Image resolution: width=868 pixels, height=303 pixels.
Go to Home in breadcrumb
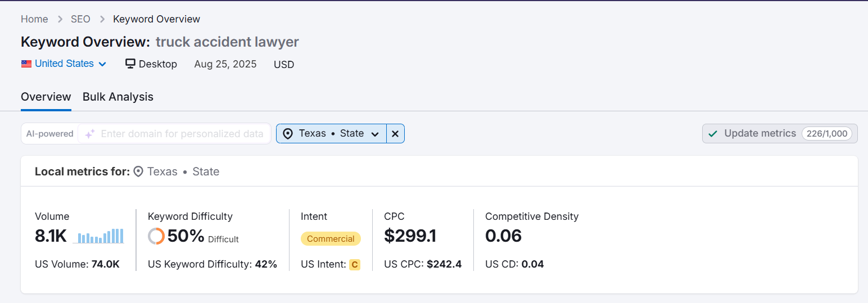(x=34, y=19)
